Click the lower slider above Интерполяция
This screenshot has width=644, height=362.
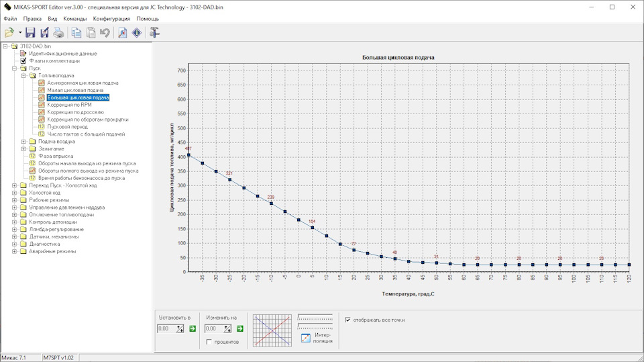tap(315, 326)
